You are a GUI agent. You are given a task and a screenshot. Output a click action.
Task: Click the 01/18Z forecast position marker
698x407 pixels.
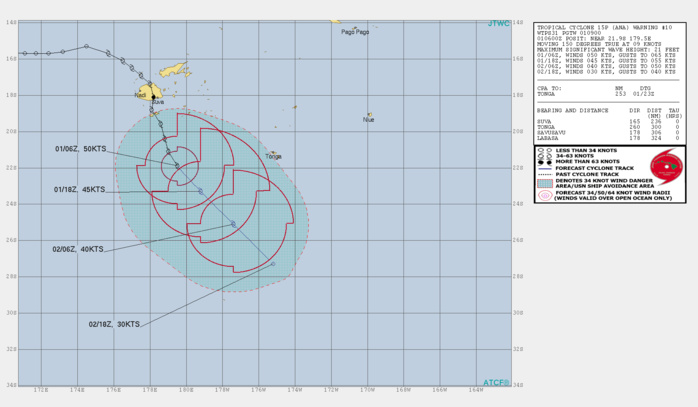[200, 191]
